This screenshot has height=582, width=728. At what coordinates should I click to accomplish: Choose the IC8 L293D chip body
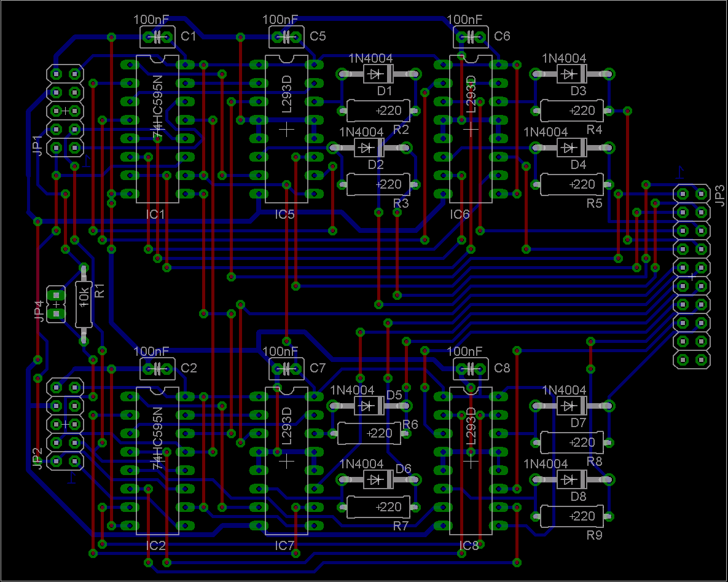click(x=471, y=461)
